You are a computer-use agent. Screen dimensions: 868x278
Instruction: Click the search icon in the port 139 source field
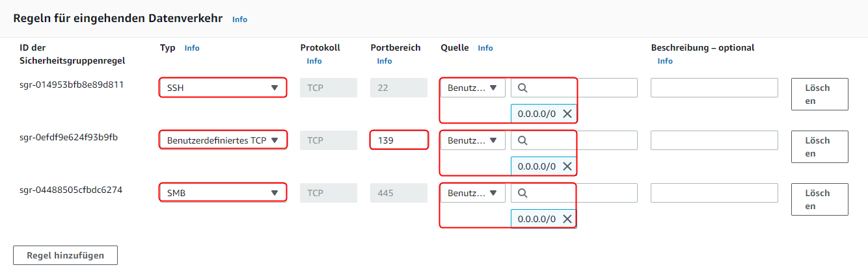click(x=522, y=140)
